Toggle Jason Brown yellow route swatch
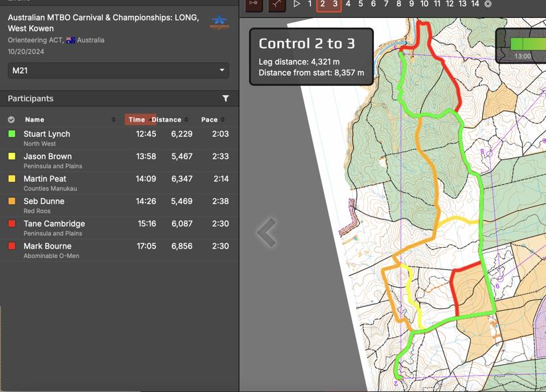 click(x=12, y=156)
